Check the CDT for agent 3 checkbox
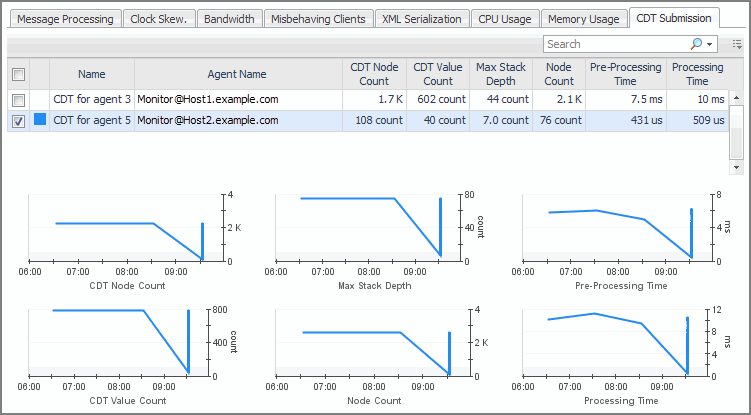The image size is (751, 415). (x=17, y=100)
